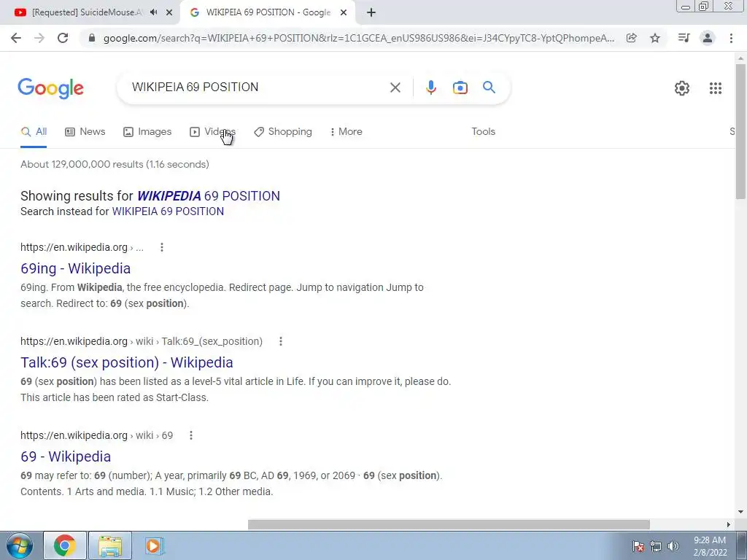Viewport: 747px width, 560px height.
Task: Click the scrollbar down arrow
Action: click(x=740, y=512)
